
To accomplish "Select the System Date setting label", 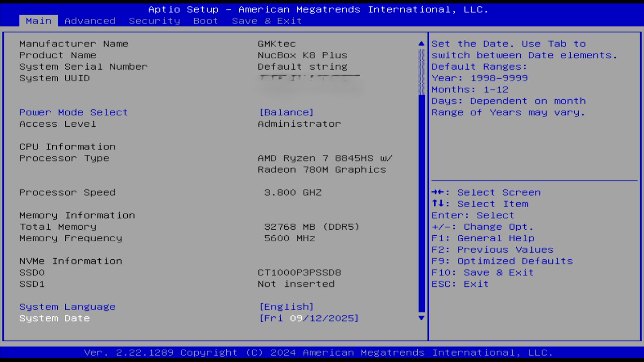I will click(54, 318).
